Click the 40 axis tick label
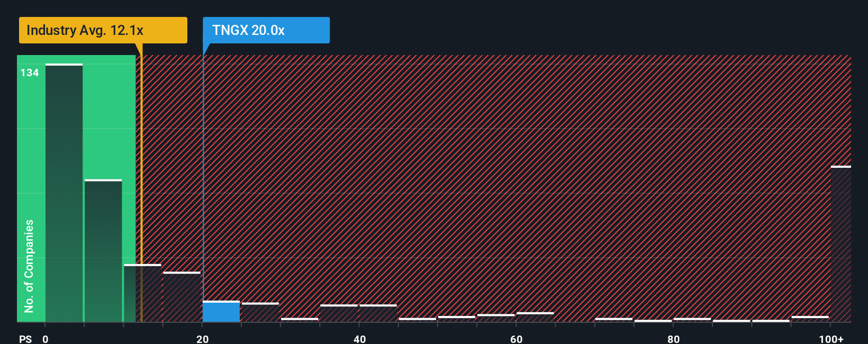The image size is (868, 344). (x=359, y=339)
